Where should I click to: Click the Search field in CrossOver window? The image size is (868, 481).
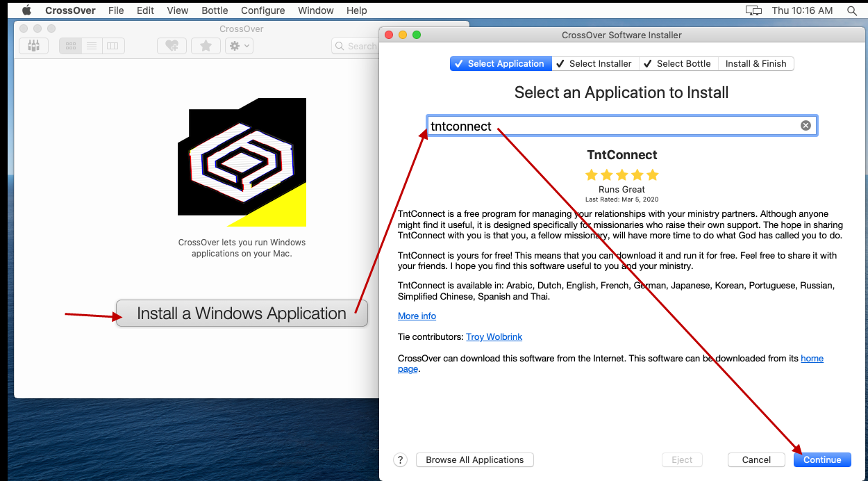coord(355,46)
